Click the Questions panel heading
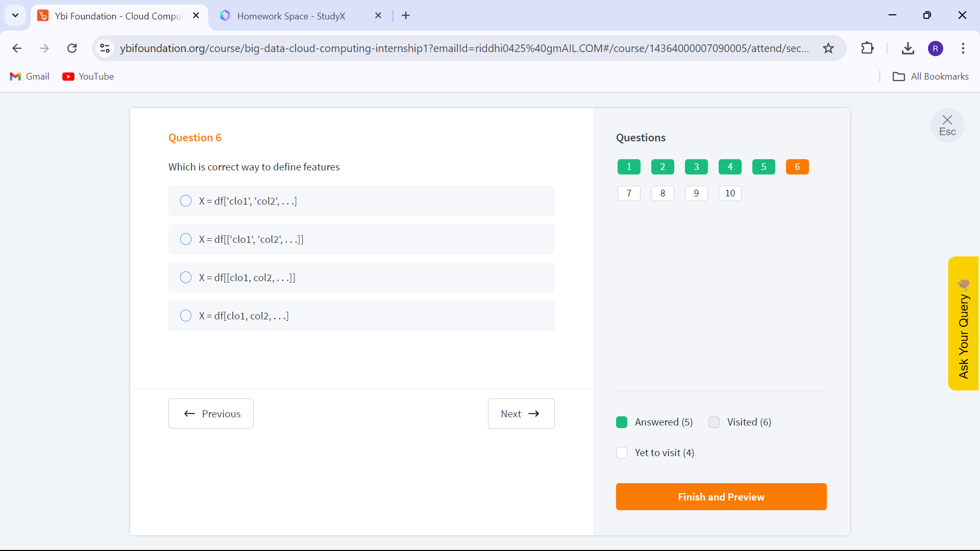 tap(641, 138)
